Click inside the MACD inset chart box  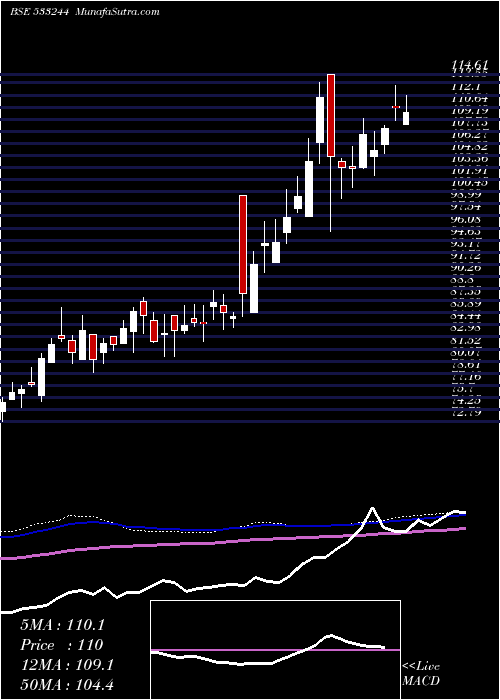click(x=275, y=650)
